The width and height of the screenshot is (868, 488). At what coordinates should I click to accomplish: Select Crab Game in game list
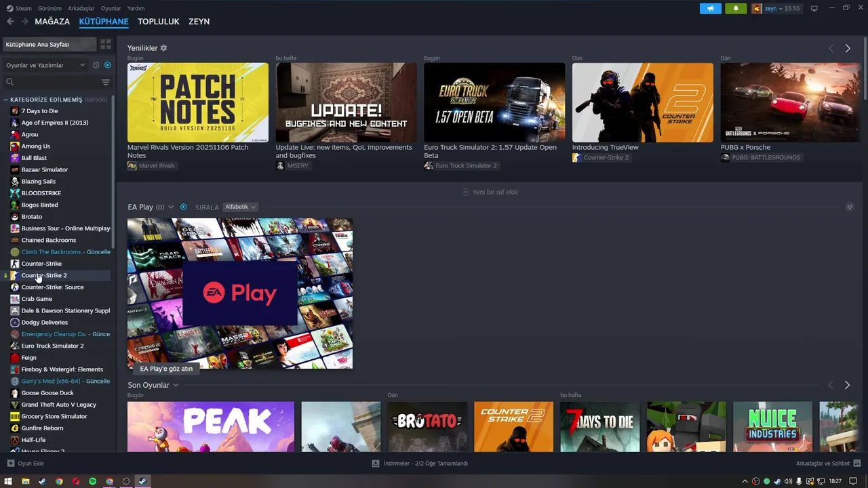(x=56, y=299)
